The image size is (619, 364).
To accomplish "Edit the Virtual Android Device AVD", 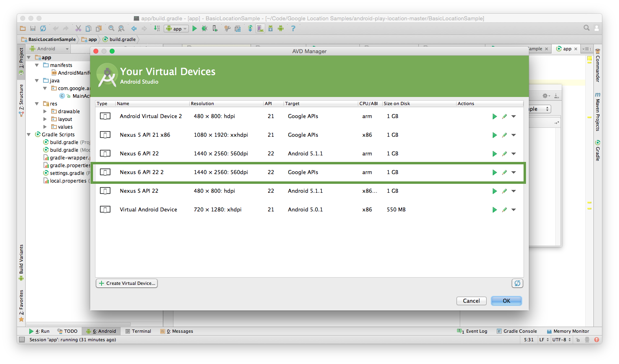I will click(504, 210).
